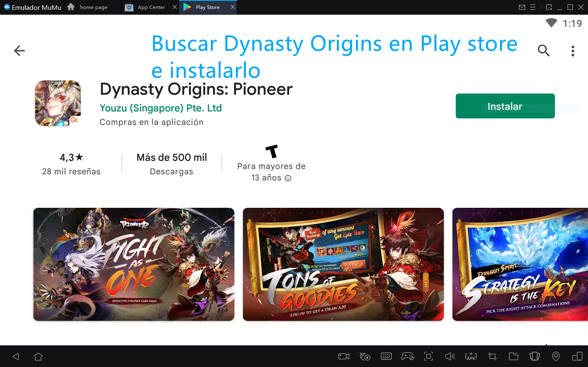Open the MuMu emulator hamburger menu

[532, 7]
